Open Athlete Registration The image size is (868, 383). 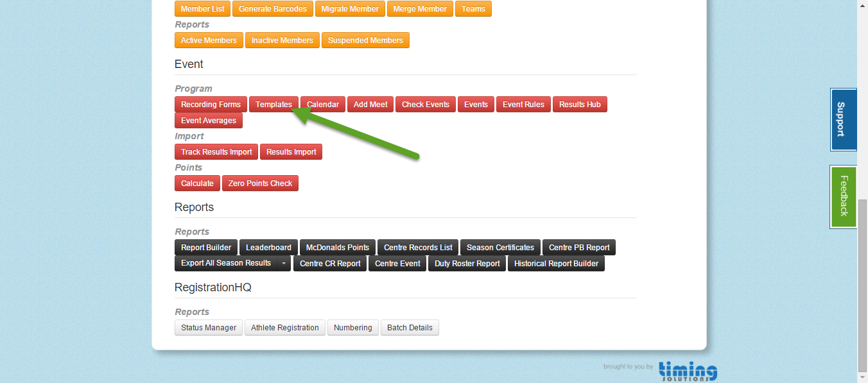point(284,327)
